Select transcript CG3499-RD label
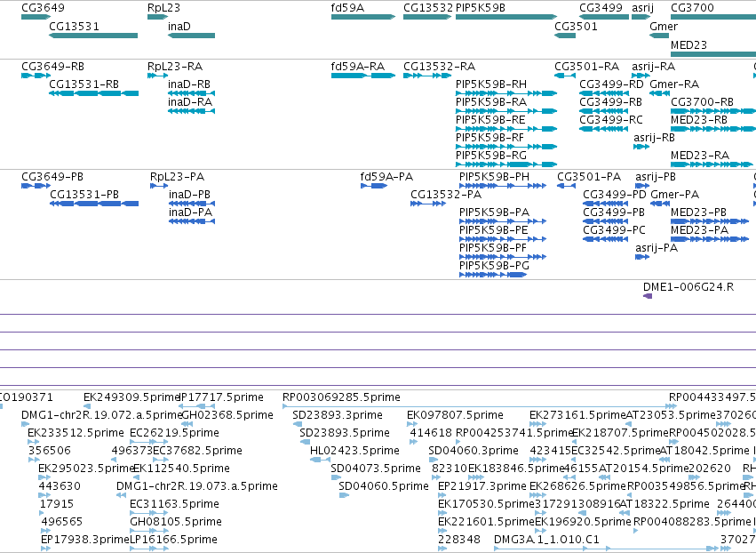756x553 pixels. point(611,84)
